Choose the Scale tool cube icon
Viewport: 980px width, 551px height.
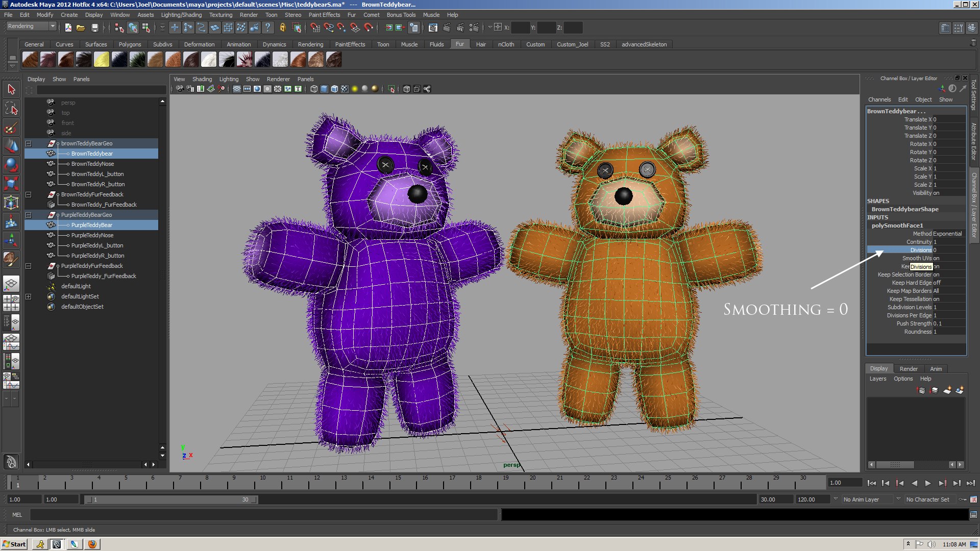pos(11,184)
